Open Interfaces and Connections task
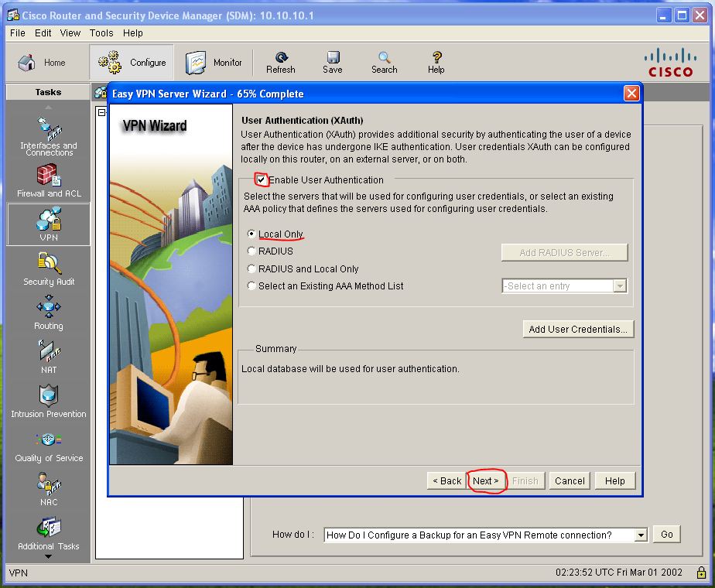 click(49, 136)
